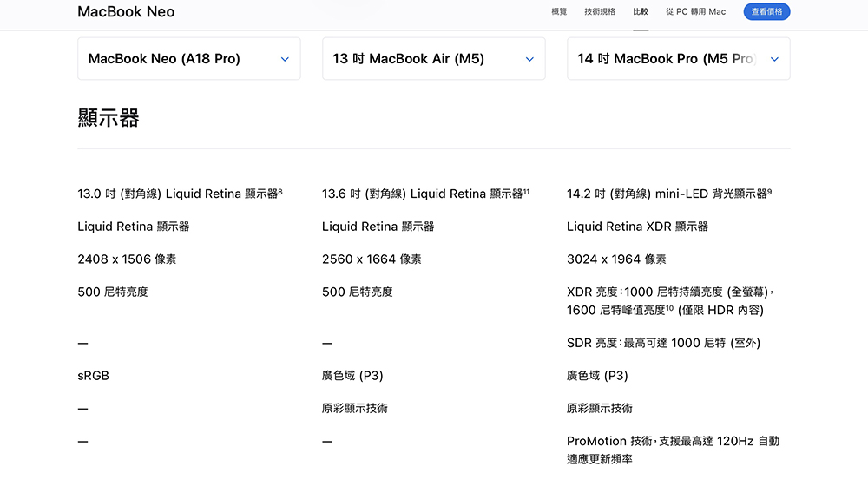Screen dimensions: 868x486
Task: Click the 顯示器 section heading
Action: [108, 118]
